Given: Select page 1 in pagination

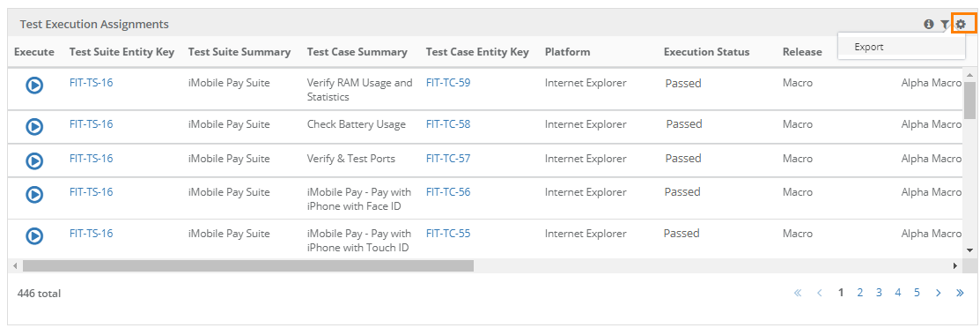Looking at the screenshot, I should [x=841, y=293].
